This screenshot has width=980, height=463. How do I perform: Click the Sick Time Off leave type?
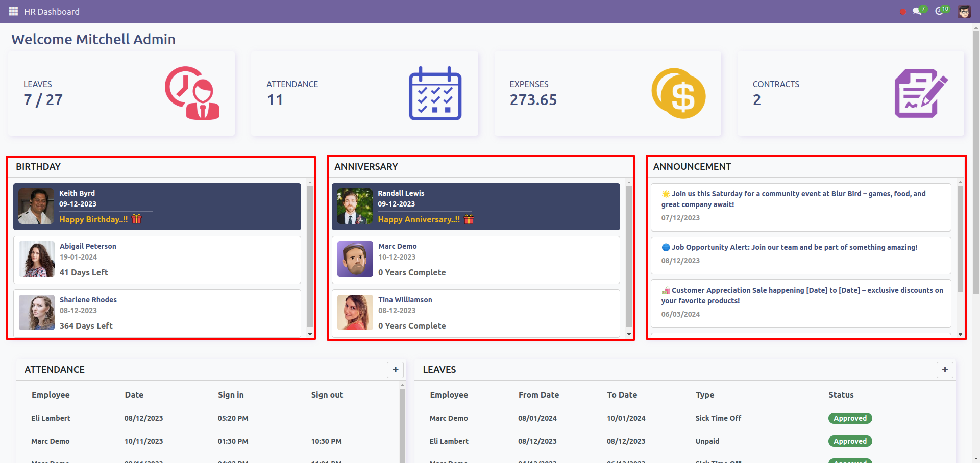[x=718, y=418]
